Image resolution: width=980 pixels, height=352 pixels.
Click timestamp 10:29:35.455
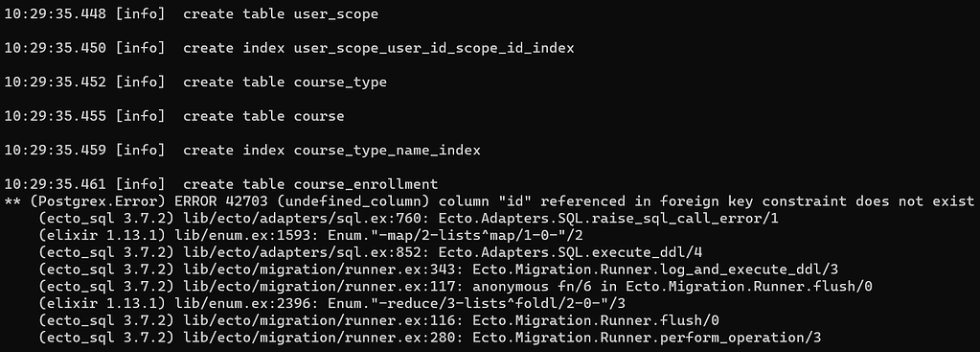coord(57,116)
